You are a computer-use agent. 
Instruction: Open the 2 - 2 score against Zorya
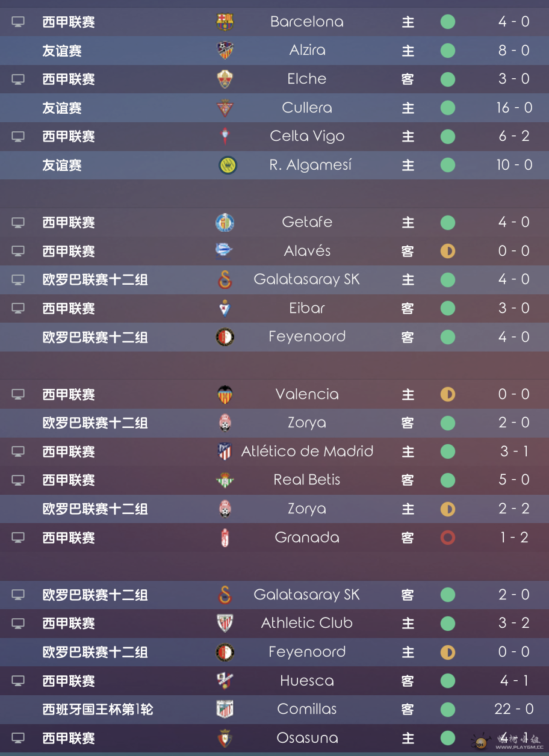click(x=514, y=509)
